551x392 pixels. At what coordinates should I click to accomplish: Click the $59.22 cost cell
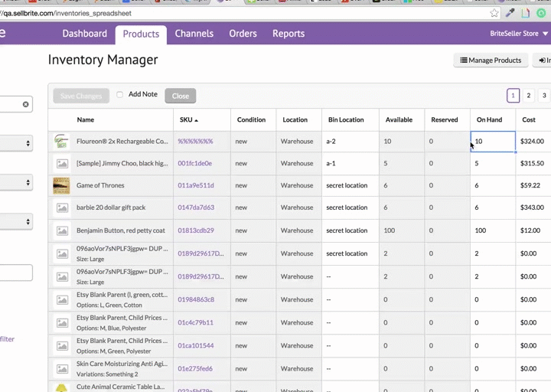533,185
